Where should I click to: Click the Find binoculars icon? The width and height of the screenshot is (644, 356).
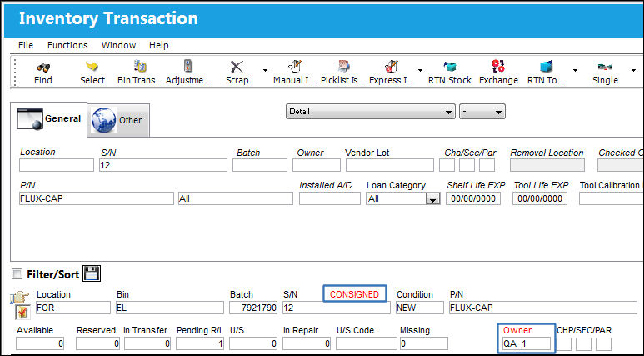pos(42,67)
